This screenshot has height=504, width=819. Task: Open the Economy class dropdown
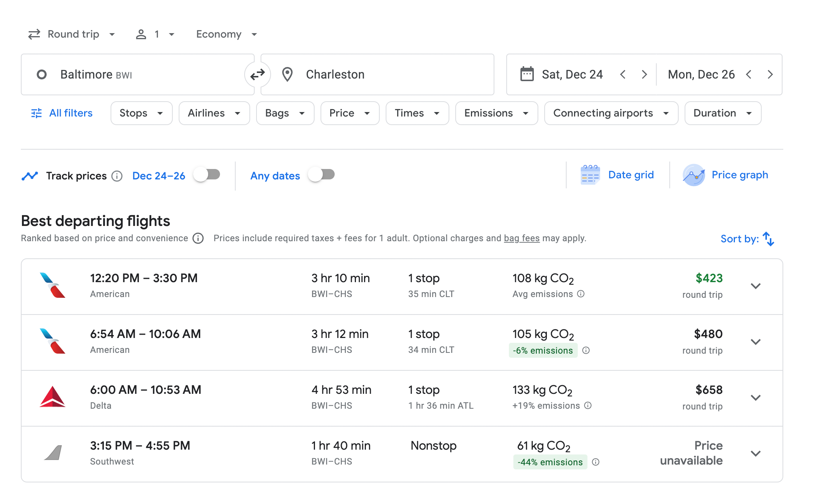226,34
